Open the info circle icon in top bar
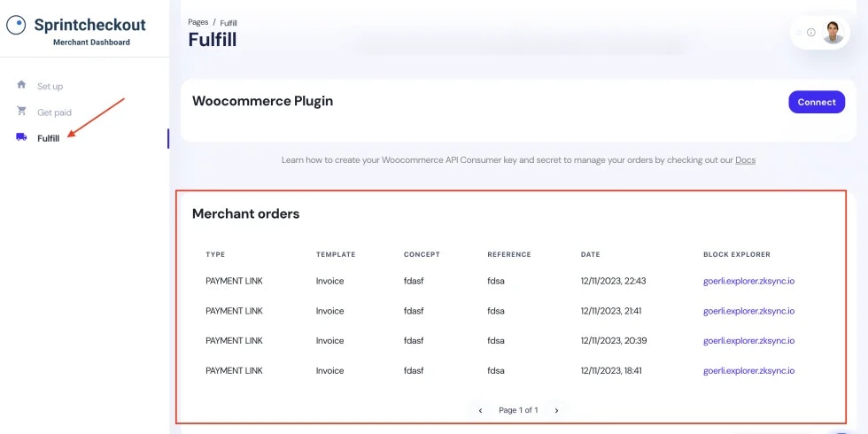Screen dimensions: 868x434 pyautogui.click(x=811, y=32)
